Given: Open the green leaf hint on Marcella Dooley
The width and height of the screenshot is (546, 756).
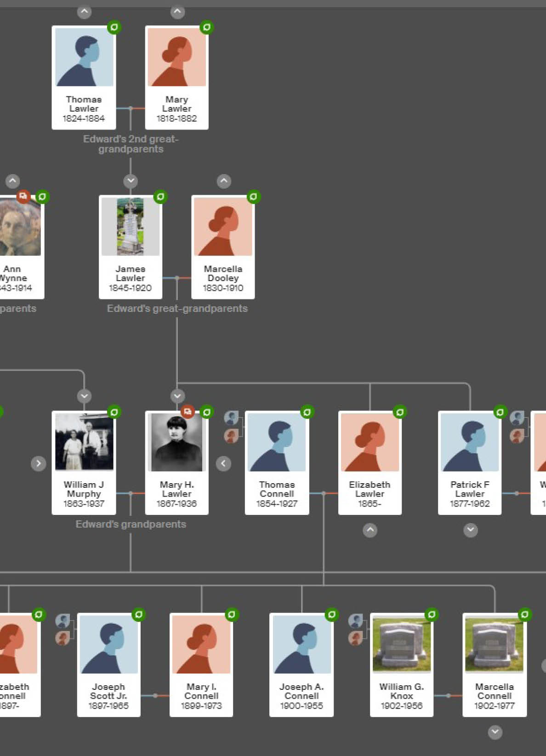Looking at the screenshot, I should [253, 197].
